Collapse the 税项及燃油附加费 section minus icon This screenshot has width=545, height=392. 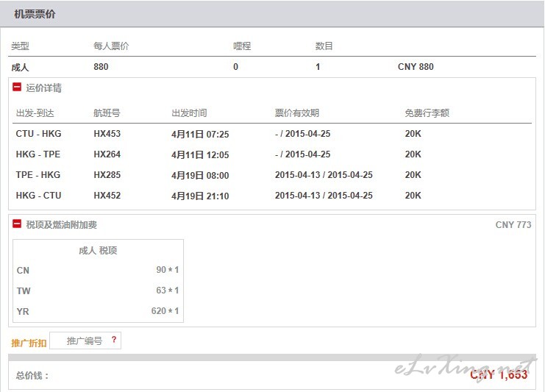coord(17,224)
